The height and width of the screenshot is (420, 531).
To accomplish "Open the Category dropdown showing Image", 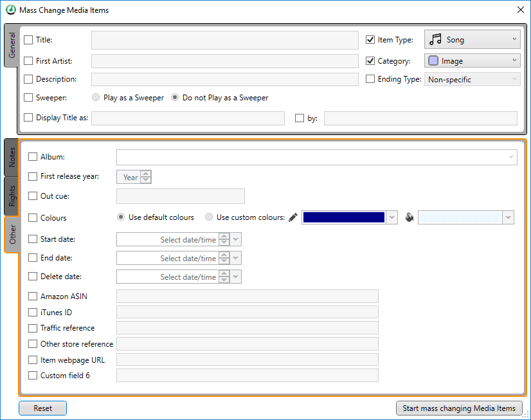I will point(514,59).
